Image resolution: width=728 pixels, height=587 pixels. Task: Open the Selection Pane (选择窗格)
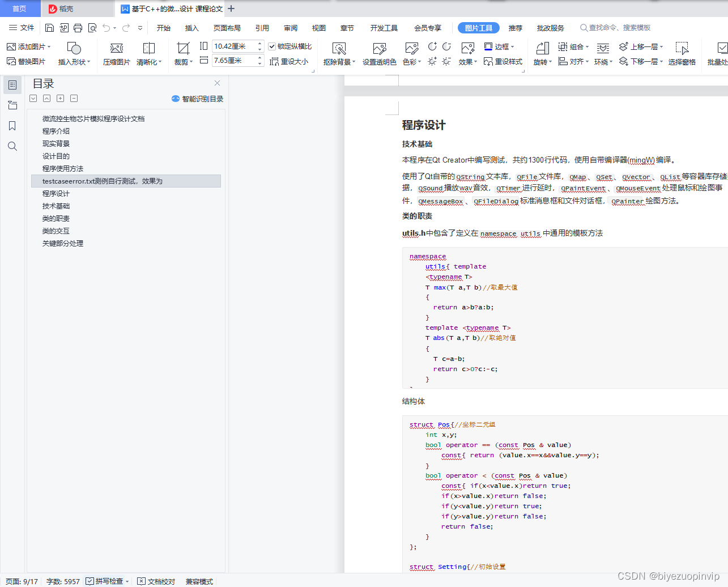point(682,49)
